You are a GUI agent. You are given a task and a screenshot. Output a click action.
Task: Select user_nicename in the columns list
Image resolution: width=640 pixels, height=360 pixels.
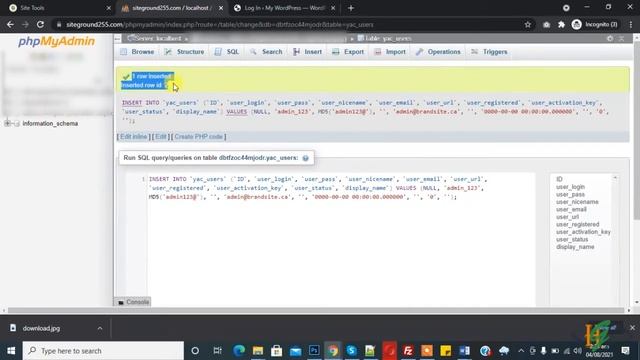point(577,202)
